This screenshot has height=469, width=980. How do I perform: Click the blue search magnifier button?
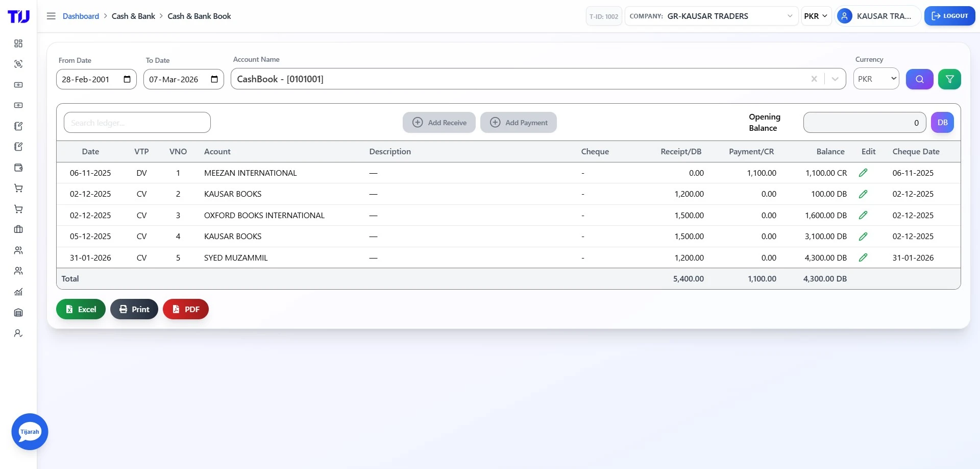pyautogui.click(x=919, y=79)
